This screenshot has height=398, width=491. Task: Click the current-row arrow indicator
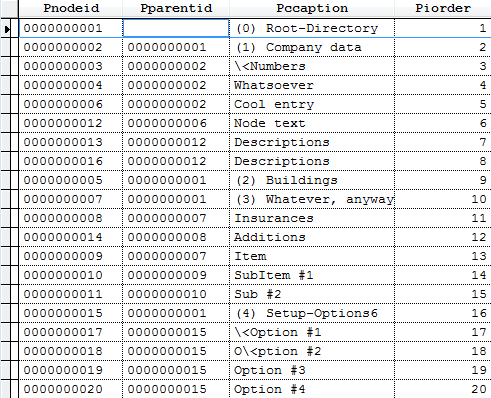(7, 29)
